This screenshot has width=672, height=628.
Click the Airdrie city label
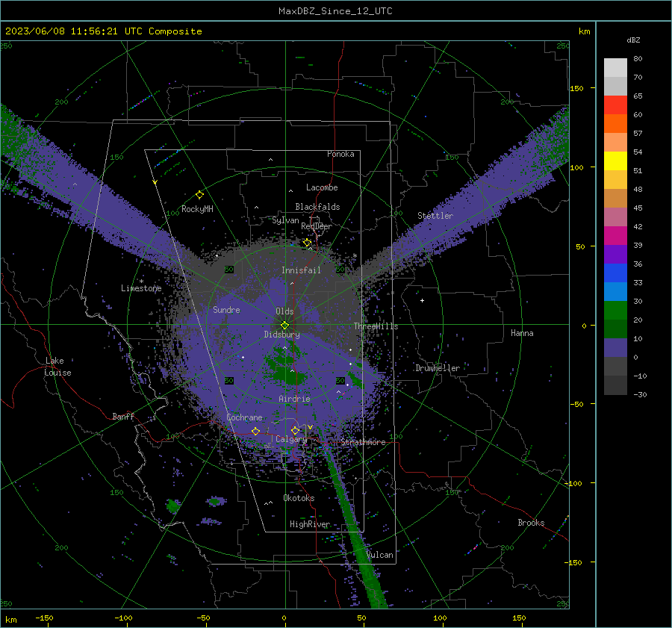[x=294, y=399]
